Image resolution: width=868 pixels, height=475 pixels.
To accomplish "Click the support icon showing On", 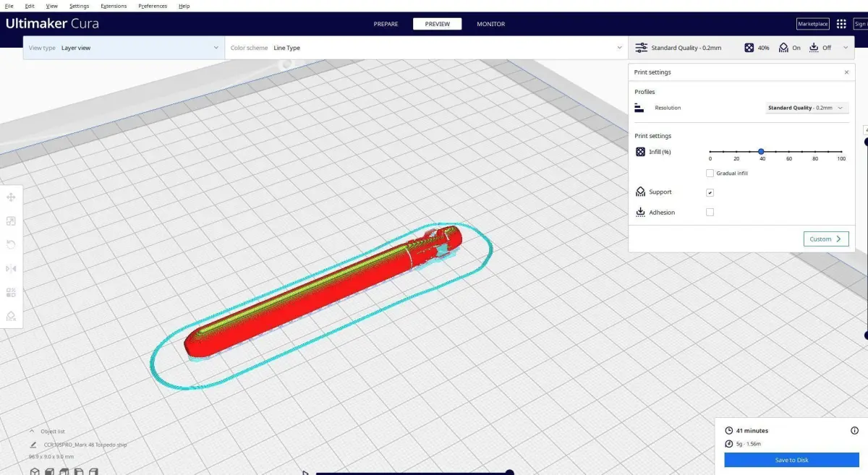I will 783,48.
